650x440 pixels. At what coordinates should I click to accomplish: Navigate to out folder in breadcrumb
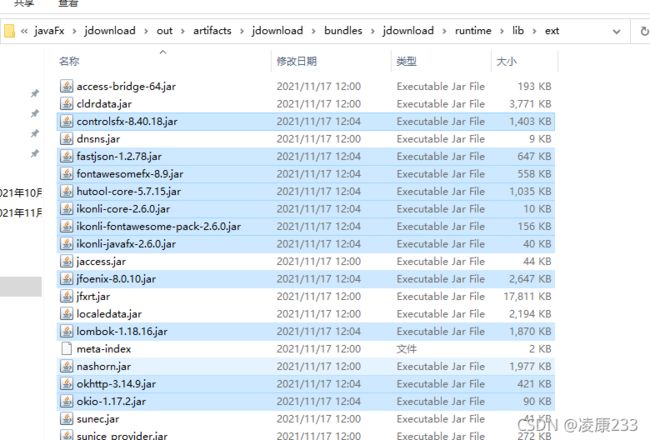pyautogui.click(x=164, y=31)
